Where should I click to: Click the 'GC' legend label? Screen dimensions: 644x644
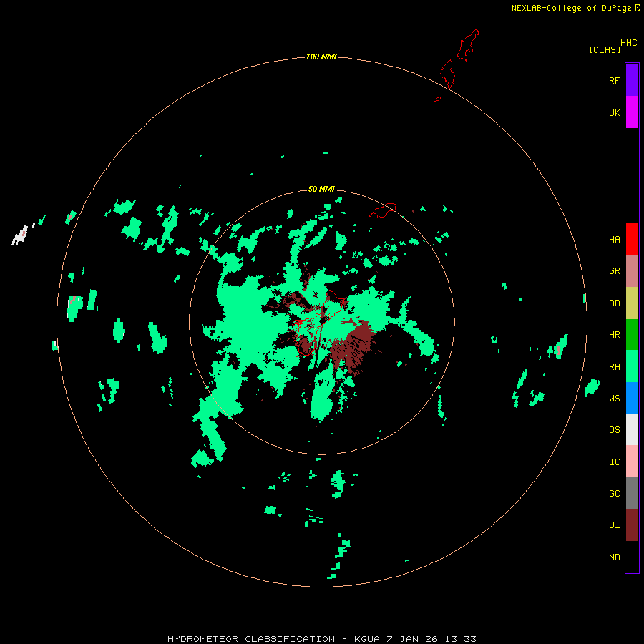pyautogui.click(x=614, y=494)
